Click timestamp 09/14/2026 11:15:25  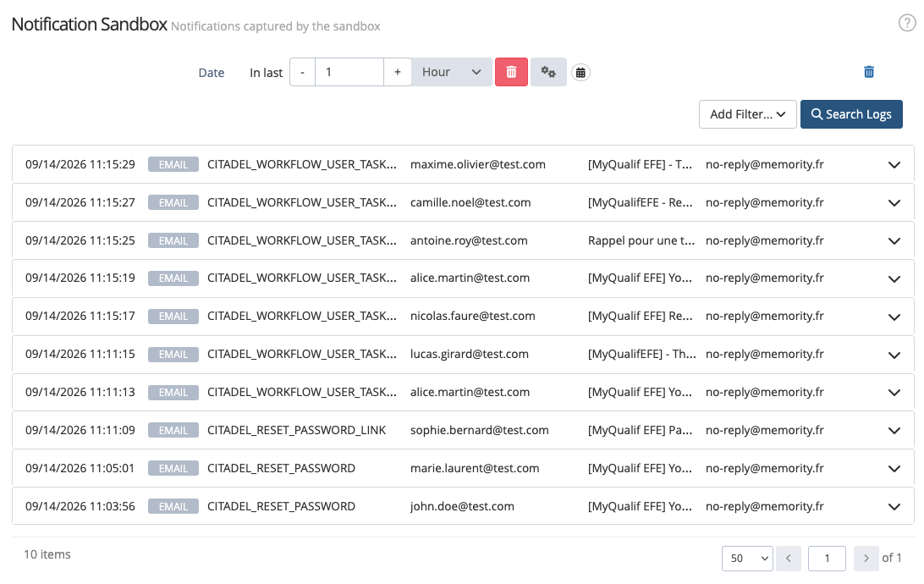point(80,240)
